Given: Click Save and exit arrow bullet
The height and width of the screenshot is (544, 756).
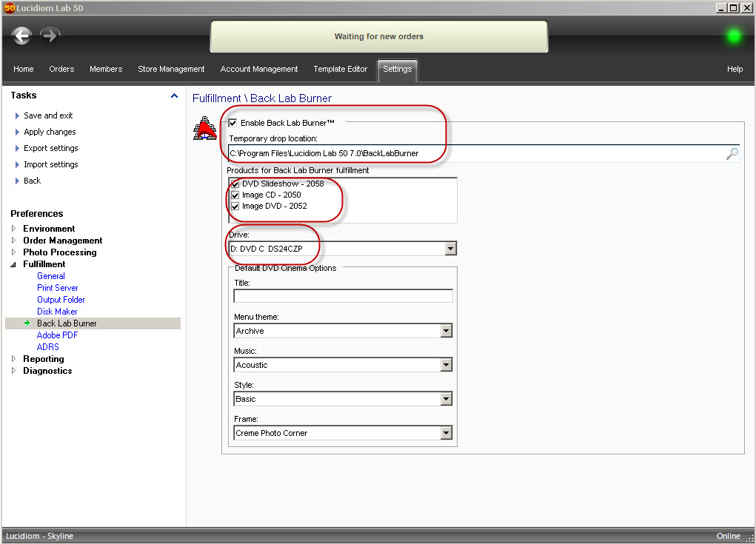Looking at the screenshot, I should (17, 115).
